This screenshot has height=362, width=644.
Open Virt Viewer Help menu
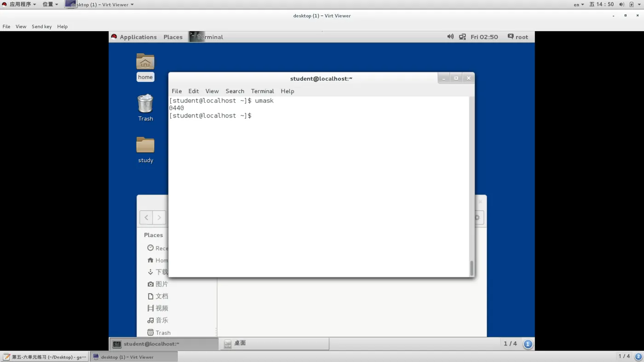(x=62, y=27)
